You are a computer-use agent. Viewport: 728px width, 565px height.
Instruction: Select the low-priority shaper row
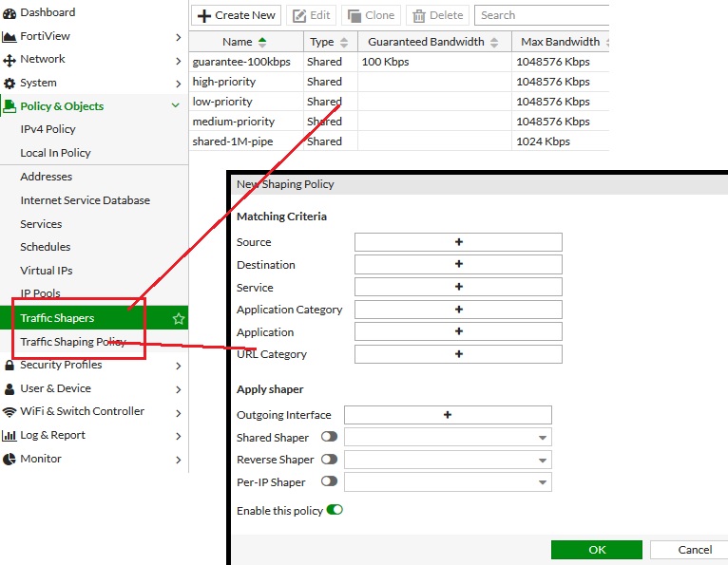399,102
